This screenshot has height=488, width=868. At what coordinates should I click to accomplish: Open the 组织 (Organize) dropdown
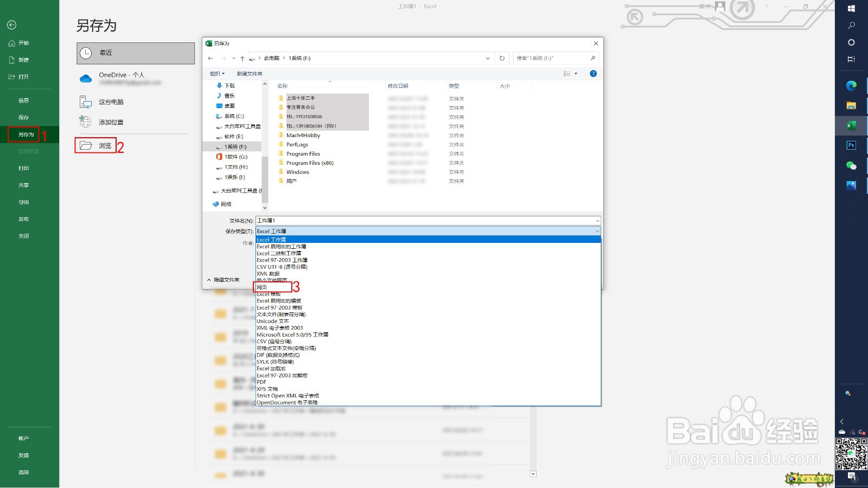click(x=217, y=74)
